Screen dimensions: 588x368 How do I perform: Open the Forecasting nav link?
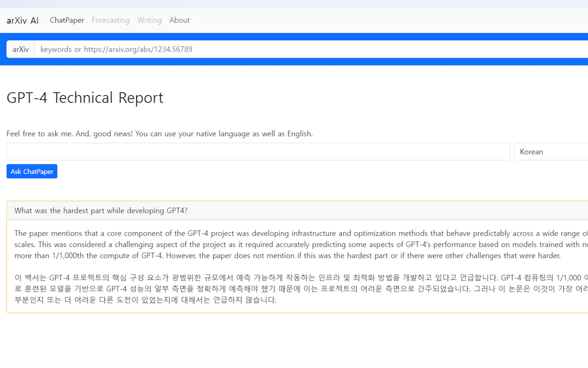coord(110,20)
